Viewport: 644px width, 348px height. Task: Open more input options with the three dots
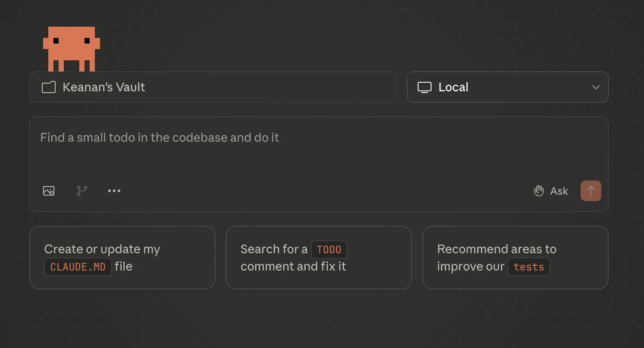click(114, 191)
